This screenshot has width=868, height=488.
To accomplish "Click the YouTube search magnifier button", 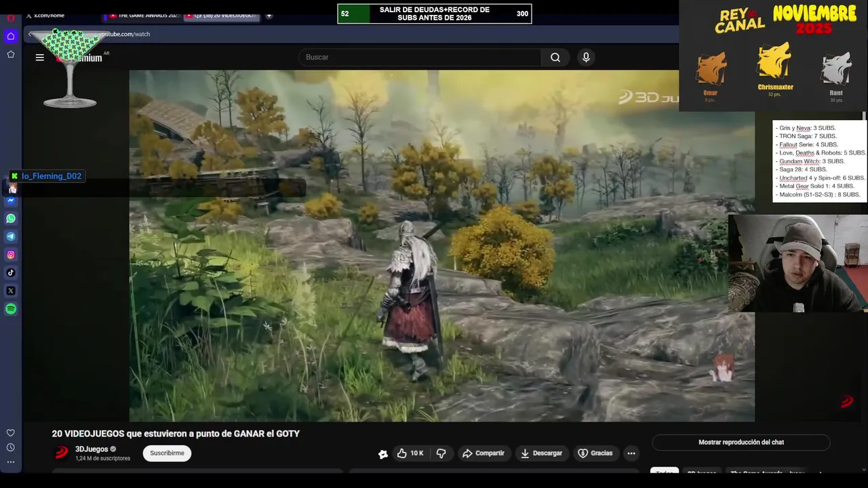I will point(555,58).
